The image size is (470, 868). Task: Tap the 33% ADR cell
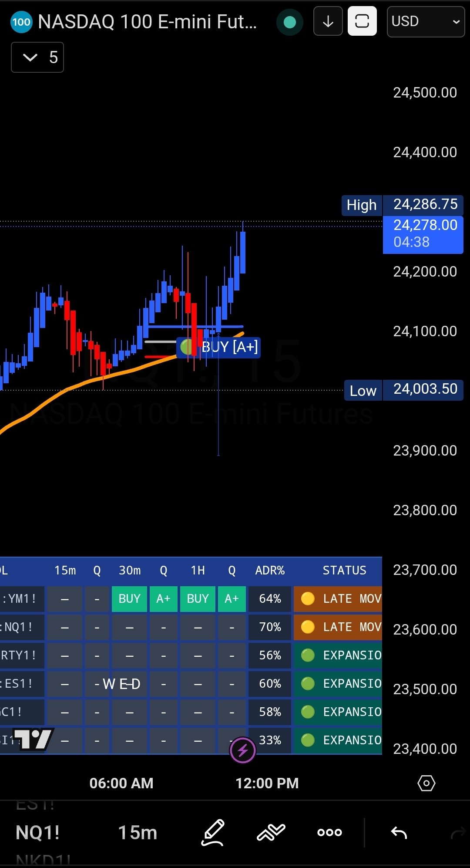coord(270,740)
